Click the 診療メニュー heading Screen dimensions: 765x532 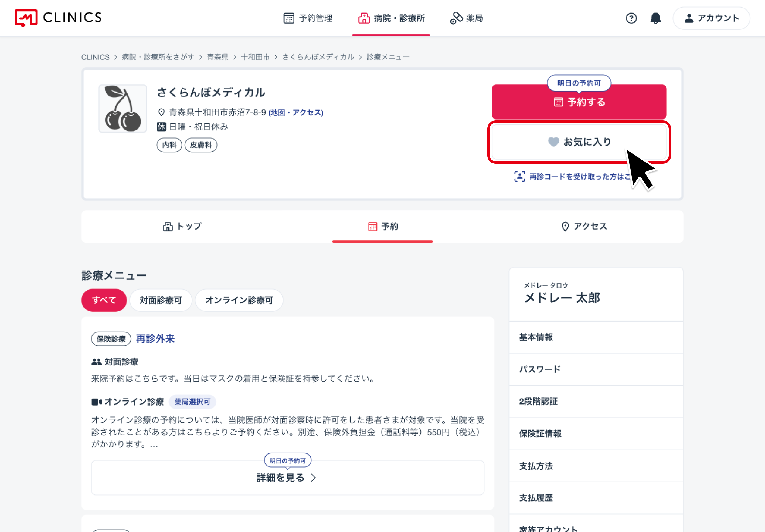[x=114, y=276]
